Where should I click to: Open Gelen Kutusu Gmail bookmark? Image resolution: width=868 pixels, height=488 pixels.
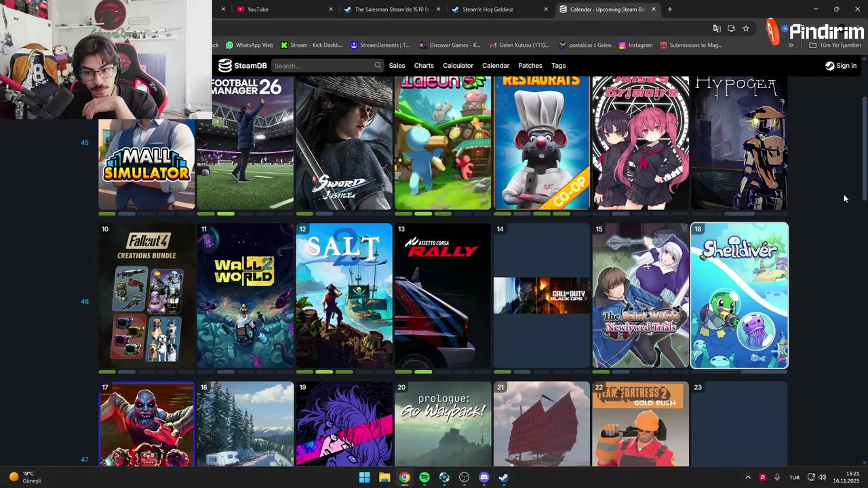click(x=519, y=45)
